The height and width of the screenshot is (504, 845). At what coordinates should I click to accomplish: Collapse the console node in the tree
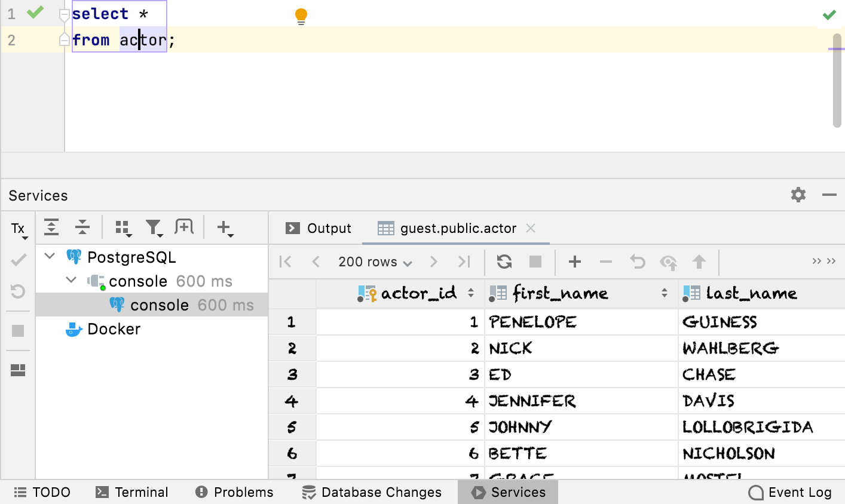71,281
